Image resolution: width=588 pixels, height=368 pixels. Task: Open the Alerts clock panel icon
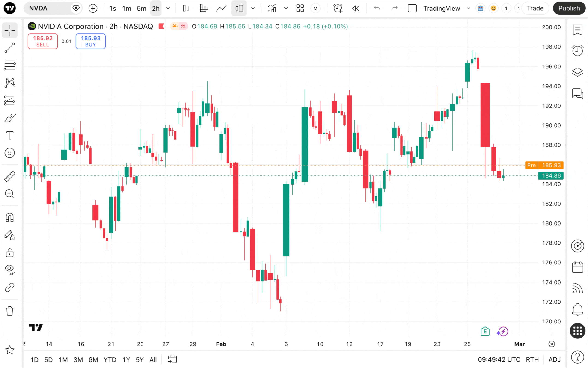[577, 51]
